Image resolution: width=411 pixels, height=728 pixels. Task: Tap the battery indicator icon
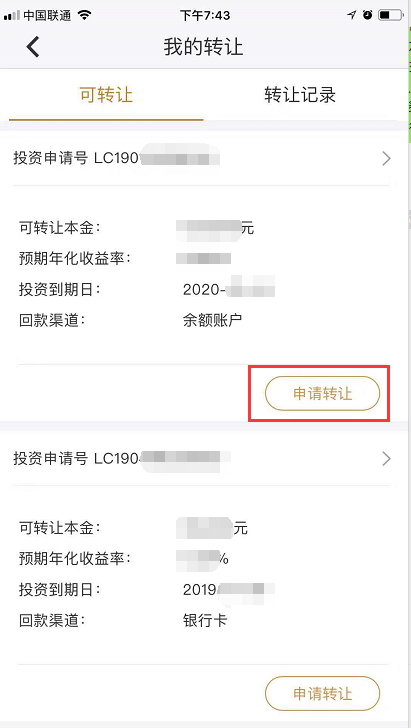390,15
